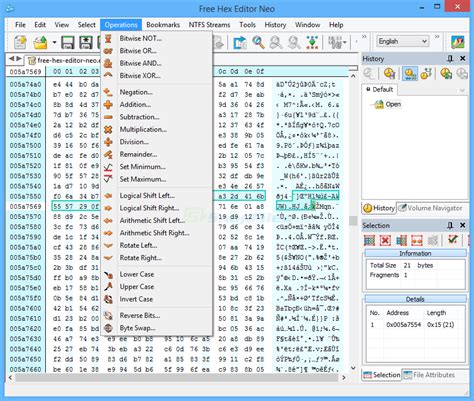Click the Logical Shift Left arrow icon
This screenshot has height=401, width=474.
coord(108,196)
